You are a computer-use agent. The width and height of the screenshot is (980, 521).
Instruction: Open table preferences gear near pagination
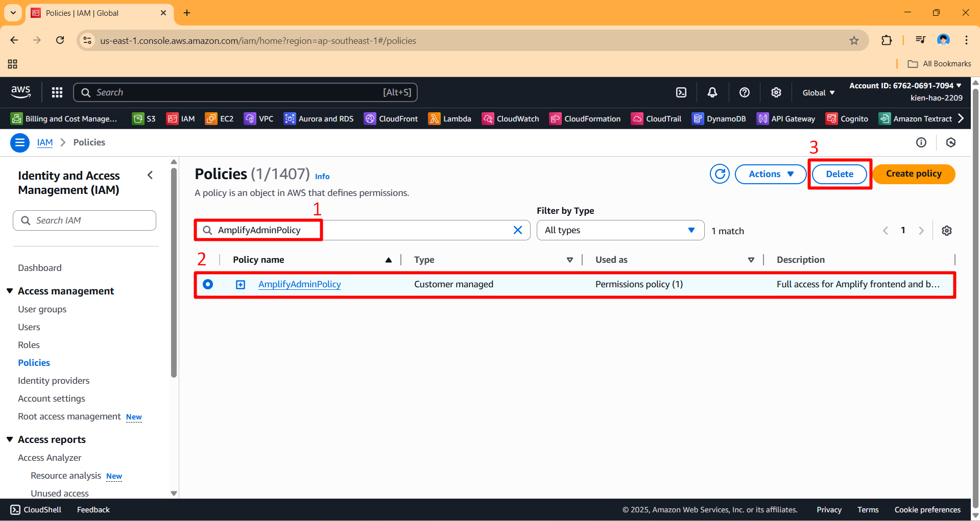pyautogui.click(x=947, y=230)
